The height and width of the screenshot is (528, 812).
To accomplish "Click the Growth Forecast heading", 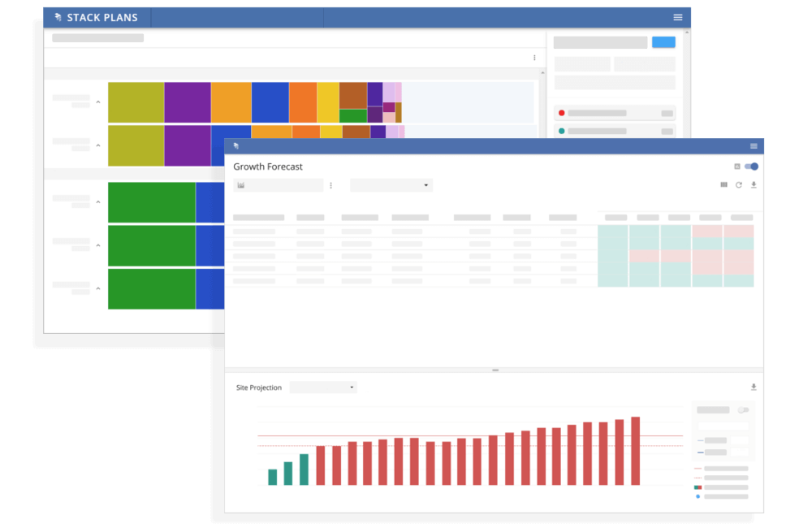I will 268,167.
